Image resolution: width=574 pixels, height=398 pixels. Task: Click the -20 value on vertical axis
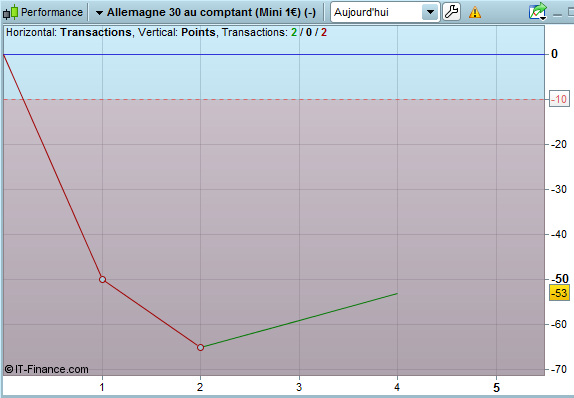pyautogui.click(x=559, y=144)
